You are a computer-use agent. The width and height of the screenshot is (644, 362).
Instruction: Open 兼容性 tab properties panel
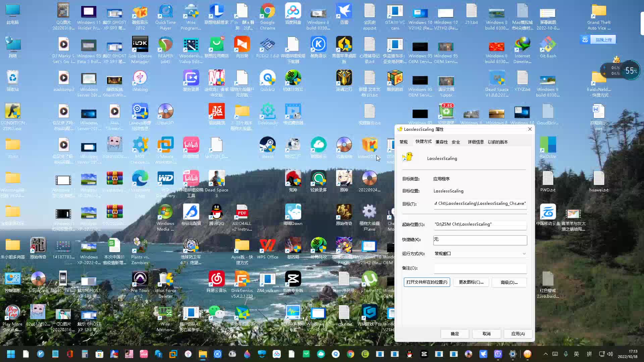(441, 142)
